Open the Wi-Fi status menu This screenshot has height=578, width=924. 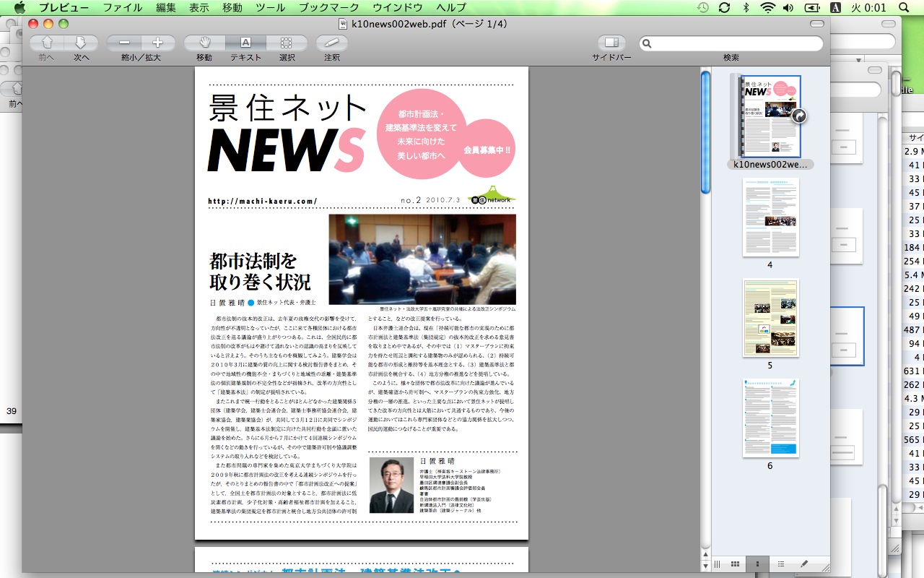coord(767,8)
